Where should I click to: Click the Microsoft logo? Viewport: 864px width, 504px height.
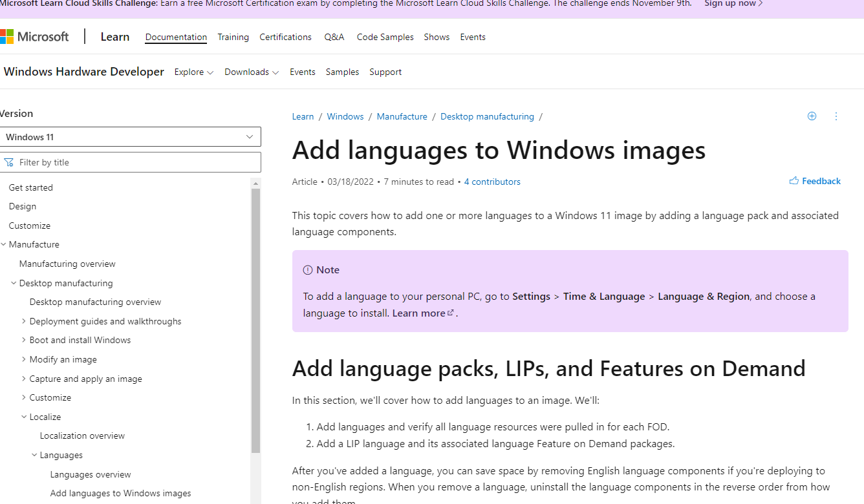pyautogui.click(x=34, y=37)
